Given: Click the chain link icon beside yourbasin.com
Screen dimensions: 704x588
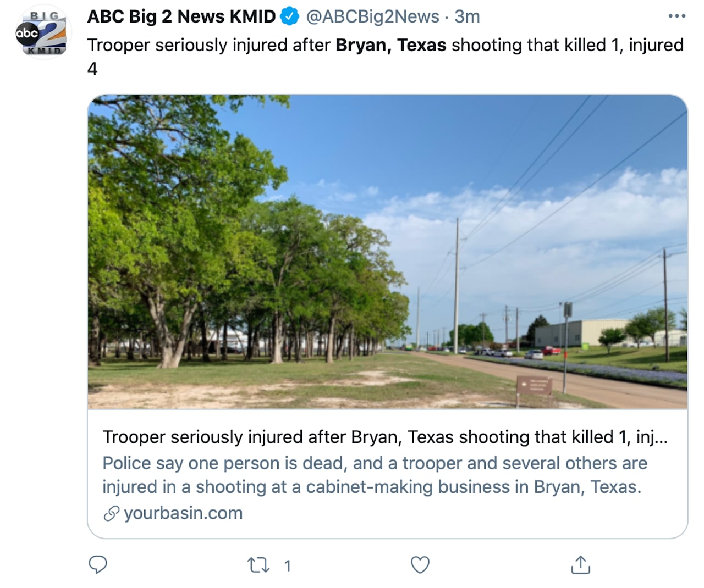Looking at the screenshot, I should tap(111, 513).
